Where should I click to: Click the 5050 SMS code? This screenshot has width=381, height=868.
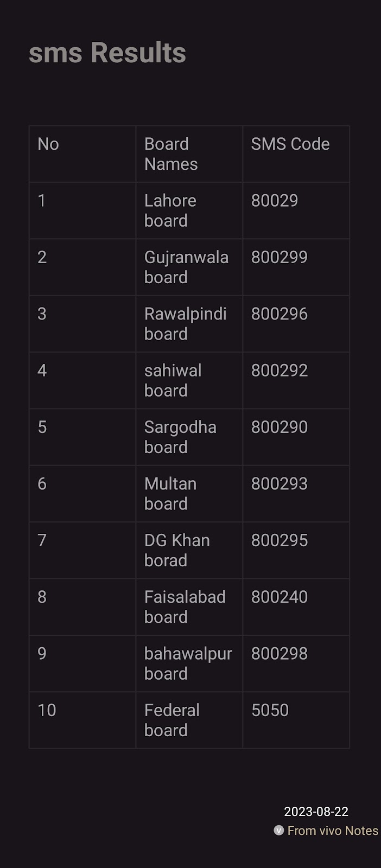click(270, 710)
